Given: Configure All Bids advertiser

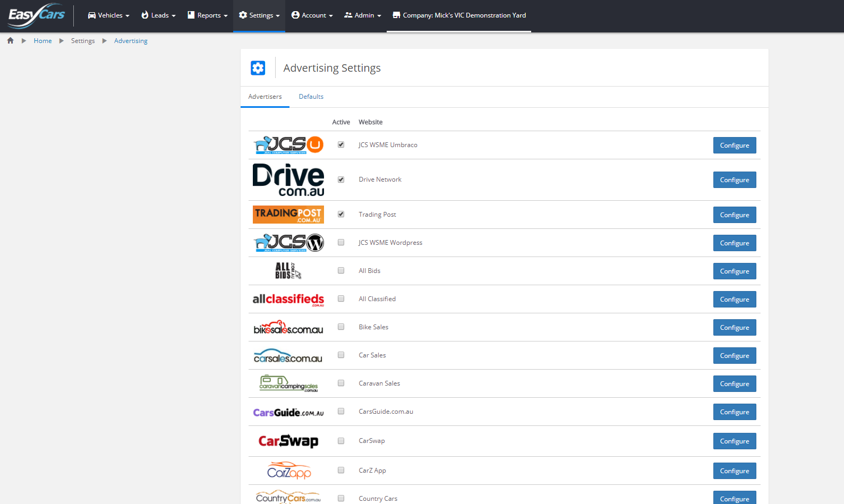Looking at the screenshot, I should pyautogui.click(x=735, y=271).
